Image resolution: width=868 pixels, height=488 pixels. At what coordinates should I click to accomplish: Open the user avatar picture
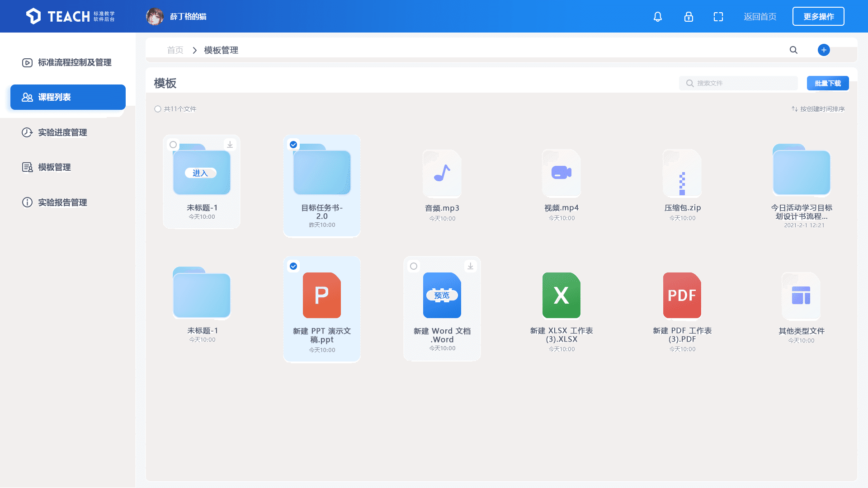click(155, 17)
